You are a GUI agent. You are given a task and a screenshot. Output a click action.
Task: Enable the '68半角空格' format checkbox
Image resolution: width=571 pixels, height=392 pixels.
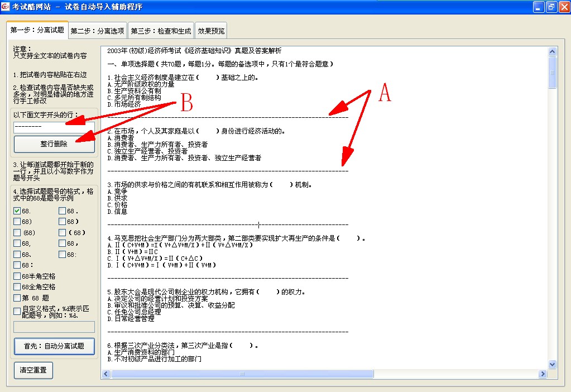17,276
